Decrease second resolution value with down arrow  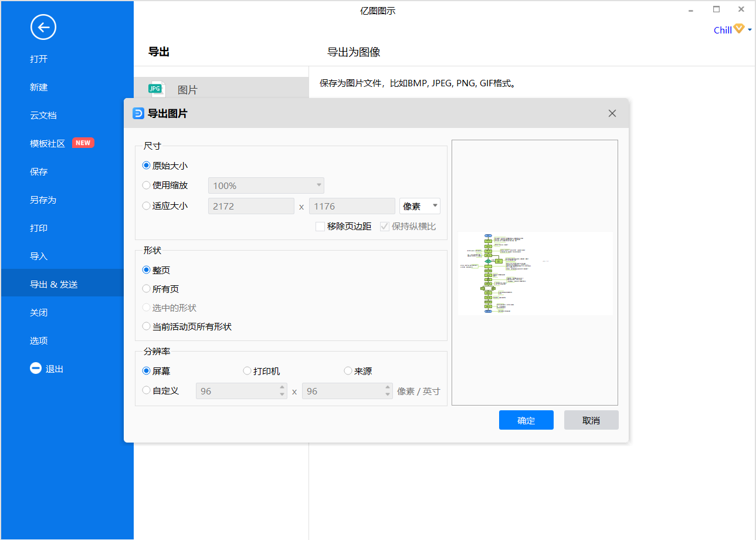click(x=388, y=395)
